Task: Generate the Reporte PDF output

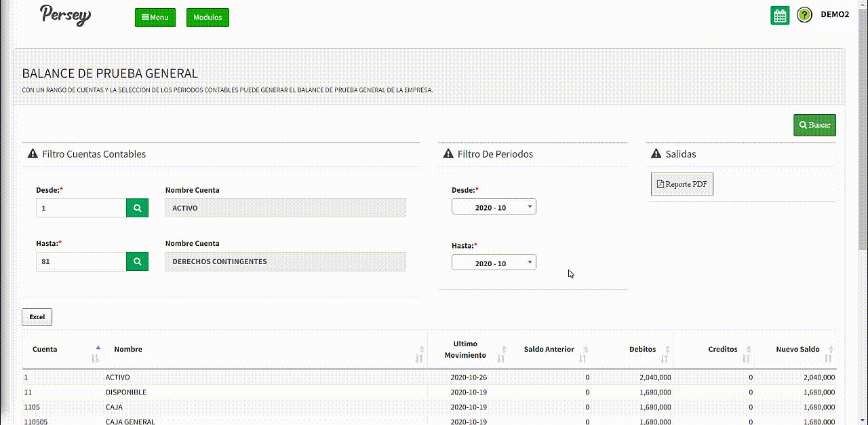Action: point(682,184)
